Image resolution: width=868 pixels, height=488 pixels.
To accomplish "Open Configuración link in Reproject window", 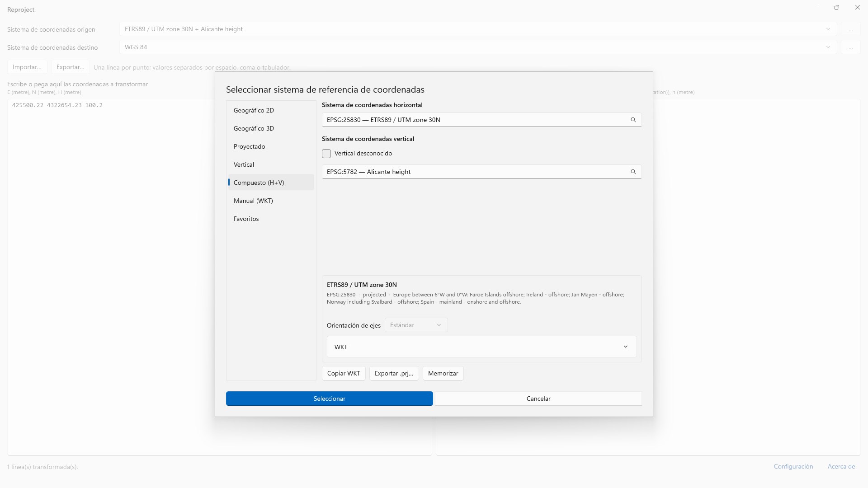I will coord(793,466).
